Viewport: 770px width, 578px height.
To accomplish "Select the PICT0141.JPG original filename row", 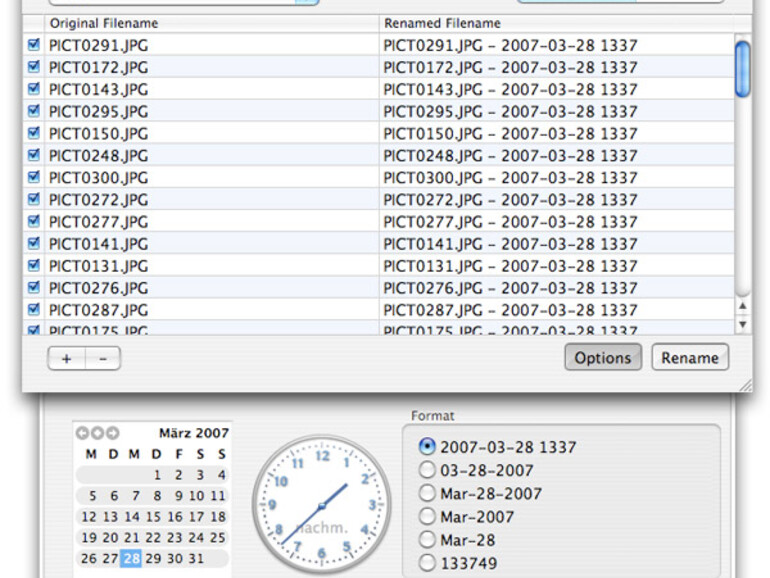I will (x=212, y=244).
